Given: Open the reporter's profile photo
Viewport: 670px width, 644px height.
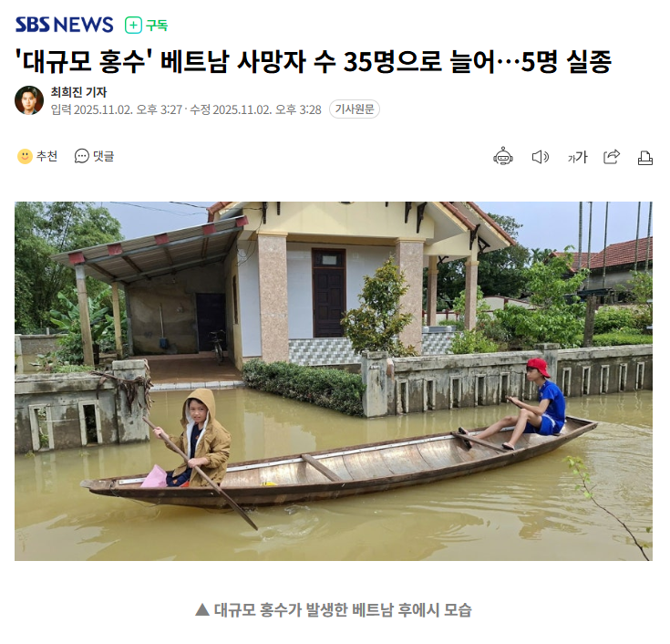Looking at the screenshot, I should [29, 100].
